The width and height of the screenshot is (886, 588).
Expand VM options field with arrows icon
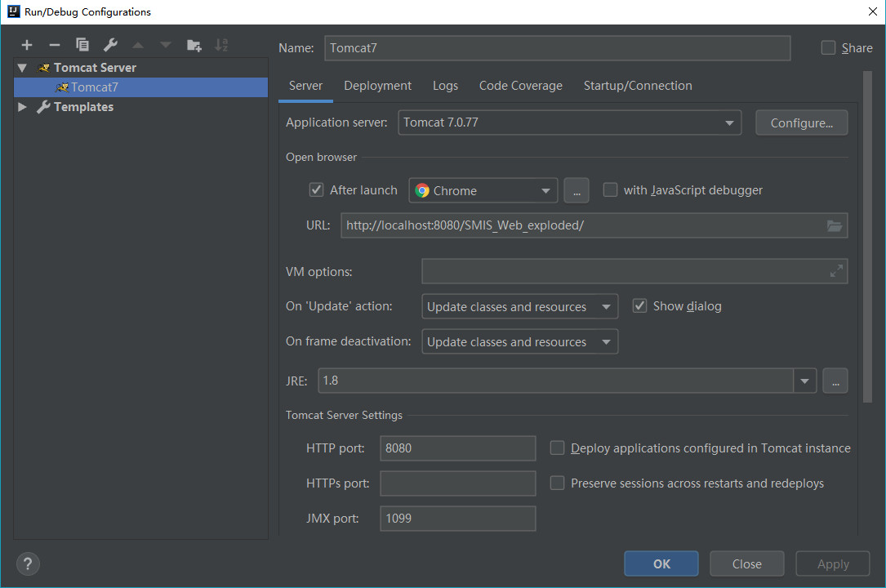point(836,271)
